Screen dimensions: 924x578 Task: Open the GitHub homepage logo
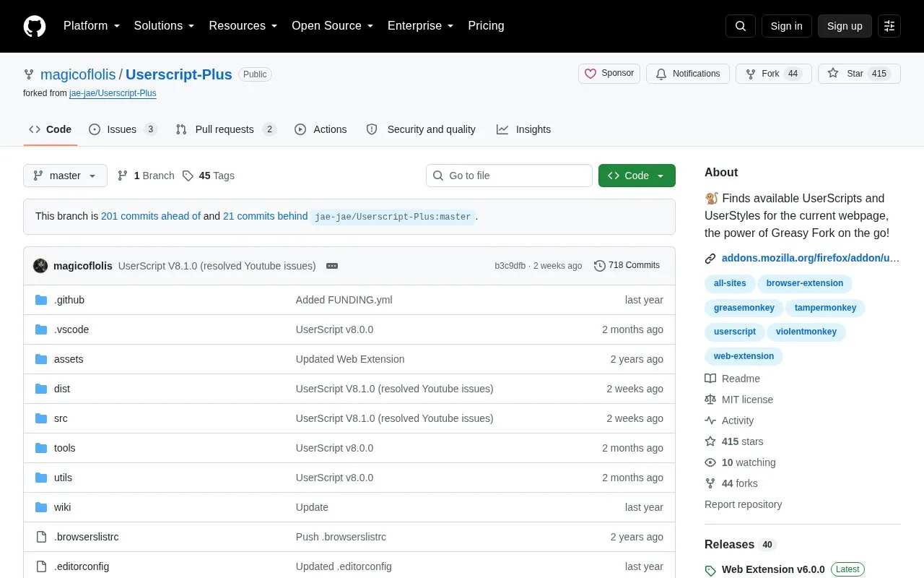tap(35, 26)
